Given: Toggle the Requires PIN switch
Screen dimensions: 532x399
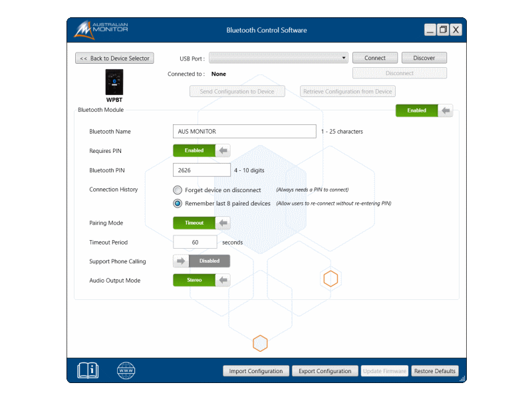Looking at the screenshot, I should tap(201, 150).
